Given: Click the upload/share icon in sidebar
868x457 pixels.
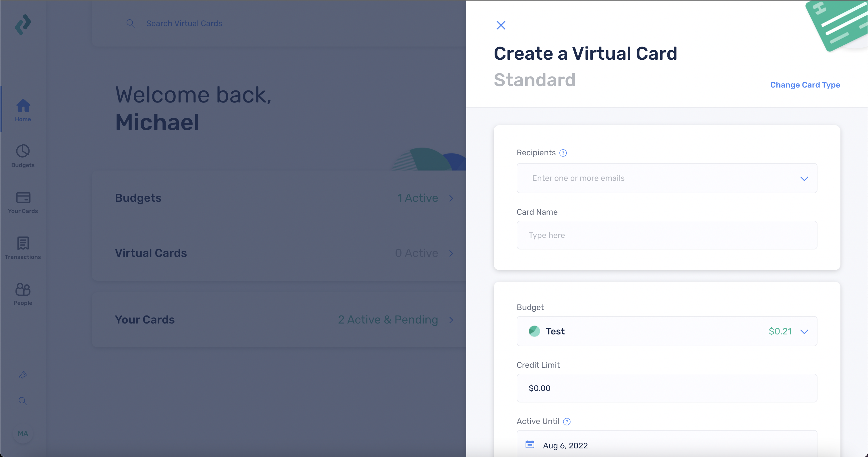Looking at the screenshot, I should click(23, 375).
